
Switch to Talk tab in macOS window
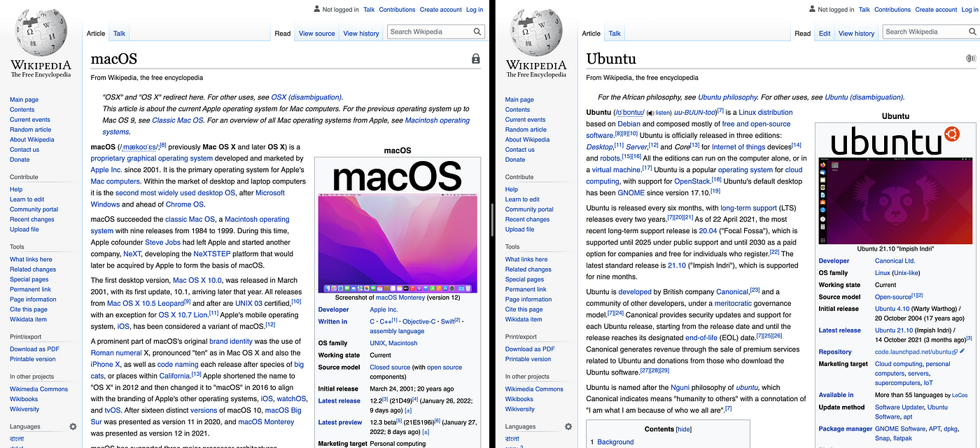pyautogui.click(x=120, y=33)
